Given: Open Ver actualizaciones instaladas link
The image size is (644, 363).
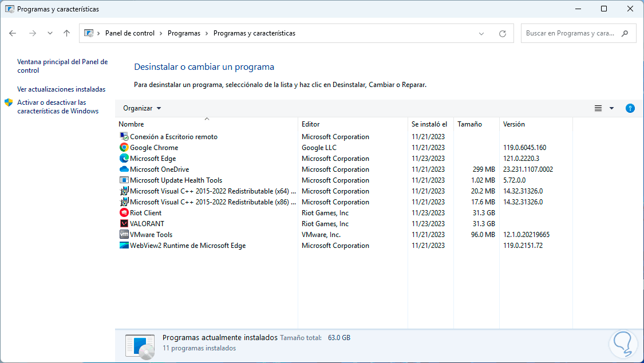Looking at the screenshot, I should click(x=61, y=89).
